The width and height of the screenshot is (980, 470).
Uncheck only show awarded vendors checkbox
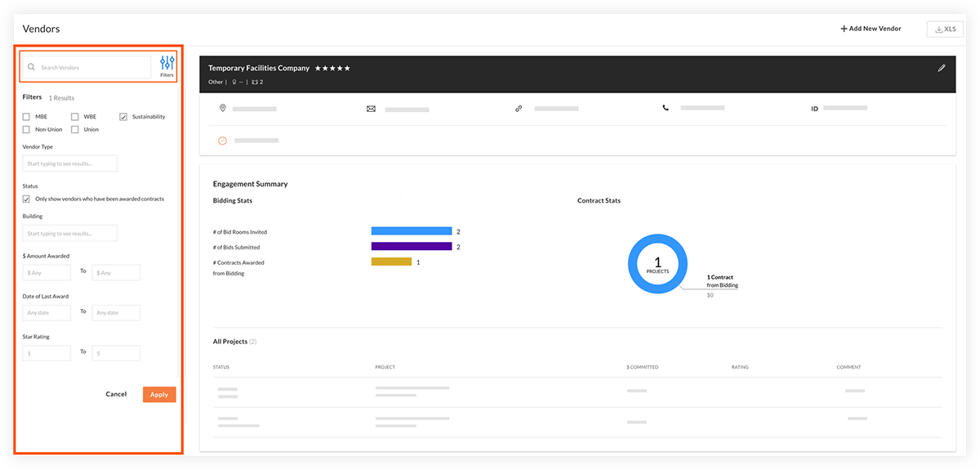click(x=26, y=199)
